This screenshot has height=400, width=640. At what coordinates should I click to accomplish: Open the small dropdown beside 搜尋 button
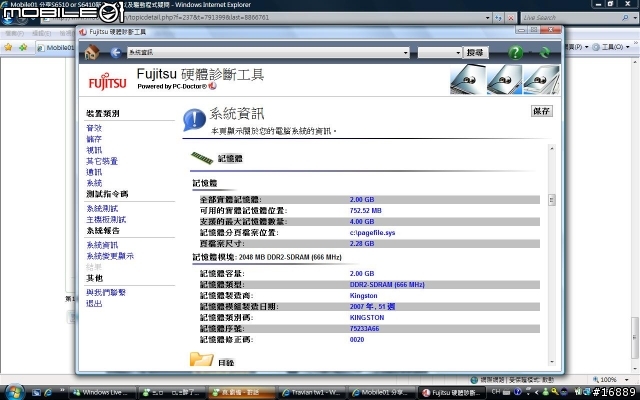click(x=458, y=53)
